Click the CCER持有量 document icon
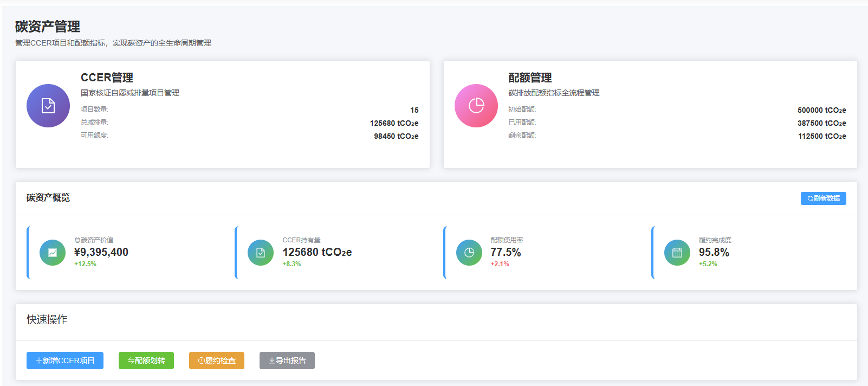 click(261, 253)
